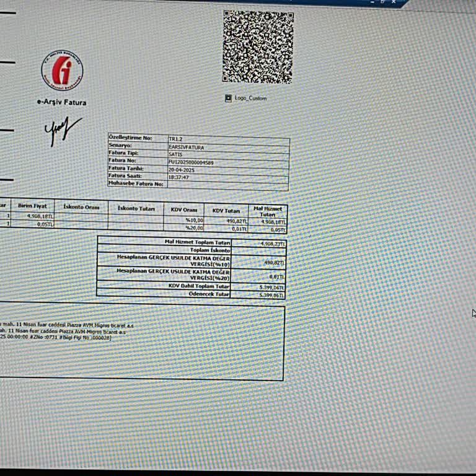The image size is (476, 476).
Task: Click '0,05TL' in the Birim Fiyat column
Action: (x=45, y=224)
